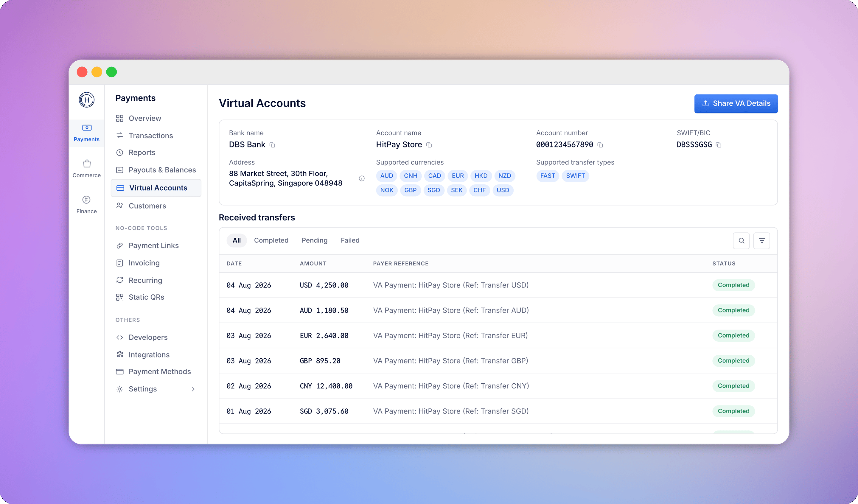858x504 pixels.
Task: Click the Reports clock icon
Action: tap(119, 153)
